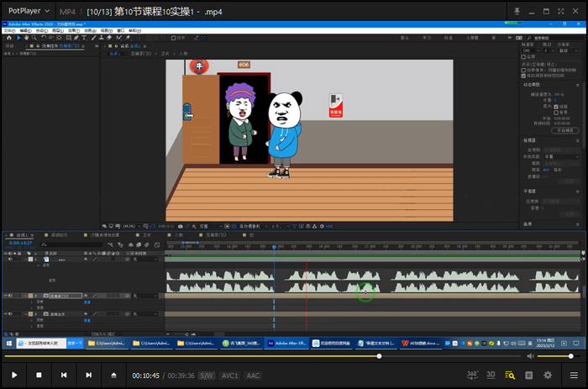
Task: Toggle audio switch of timeline layer 1
Action: click(x=10, y=260)
